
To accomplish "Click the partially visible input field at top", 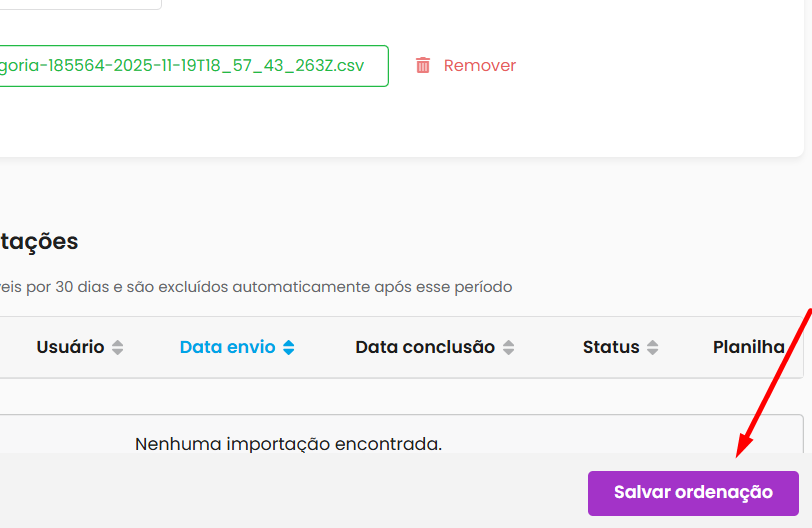I will [80, 4].
